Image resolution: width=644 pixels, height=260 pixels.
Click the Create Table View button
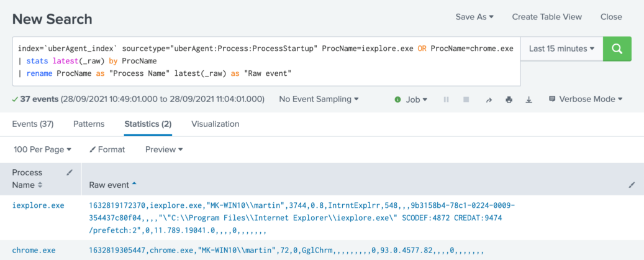pos(546,17)
